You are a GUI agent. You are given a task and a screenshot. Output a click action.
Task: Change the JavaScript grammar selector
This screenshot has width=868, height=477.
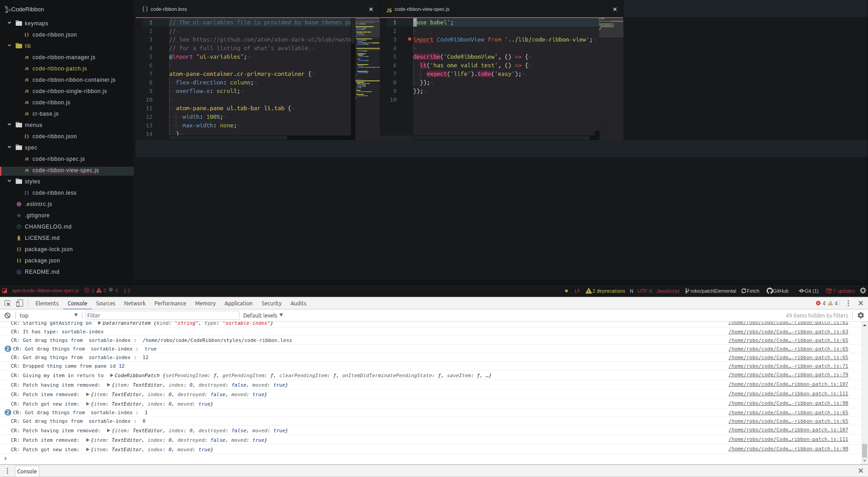pyautogui.click(x=668, y=291)
